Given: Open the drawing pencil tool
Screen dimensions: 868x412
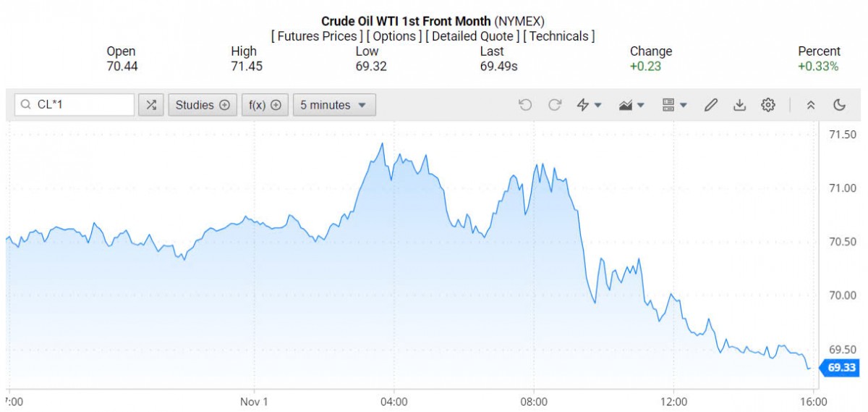Looking at the screenshot, I should tap(710, 105).
